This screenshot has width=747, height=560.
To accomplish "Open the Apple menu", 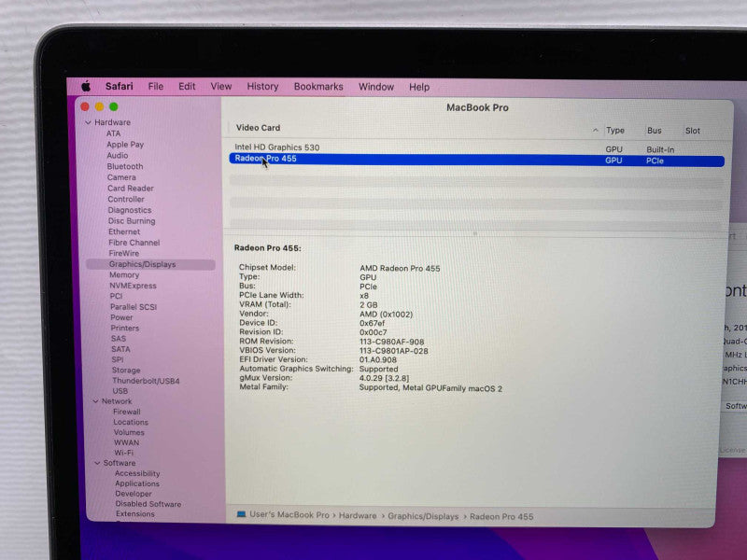I will tap(86, 86).
